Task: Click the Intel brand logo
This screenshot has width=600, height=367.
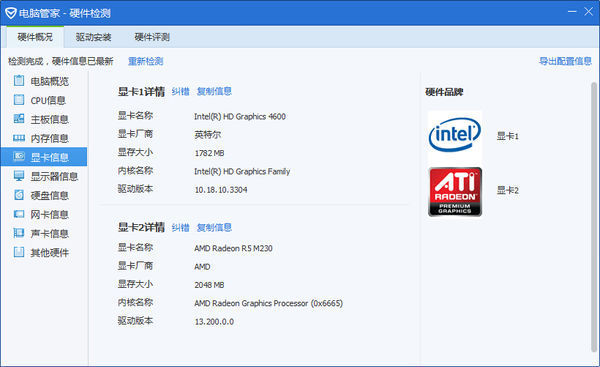Action: pyautogui.click(x=455, y=135)
